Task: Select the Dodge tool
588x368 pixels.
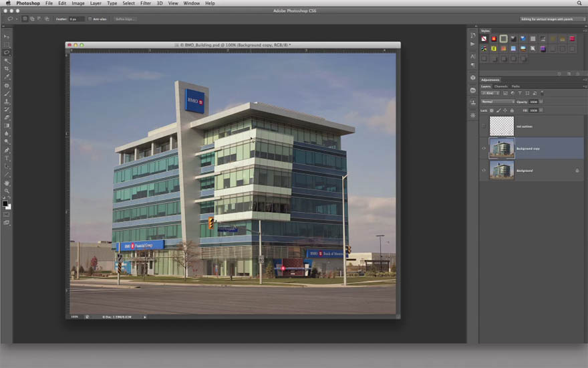Action: point(7,142)
